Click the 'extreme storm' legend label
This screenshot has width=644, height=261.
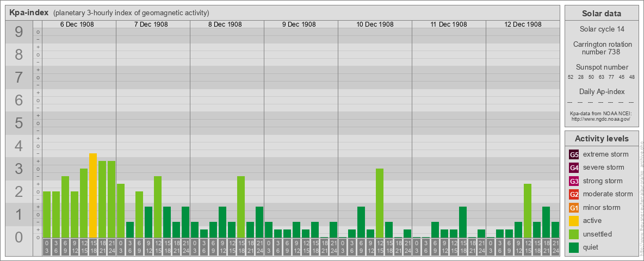606,154
